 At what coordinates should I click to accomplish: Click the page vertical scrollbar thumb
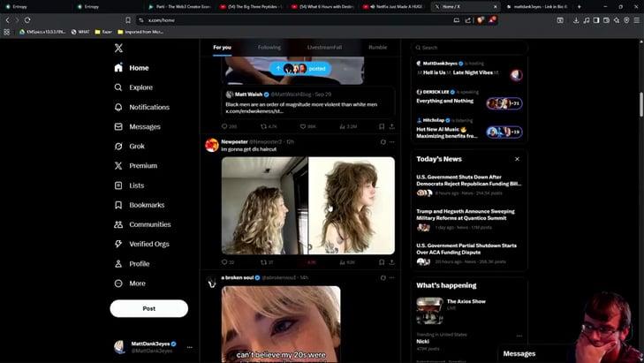tap(641, 105)
